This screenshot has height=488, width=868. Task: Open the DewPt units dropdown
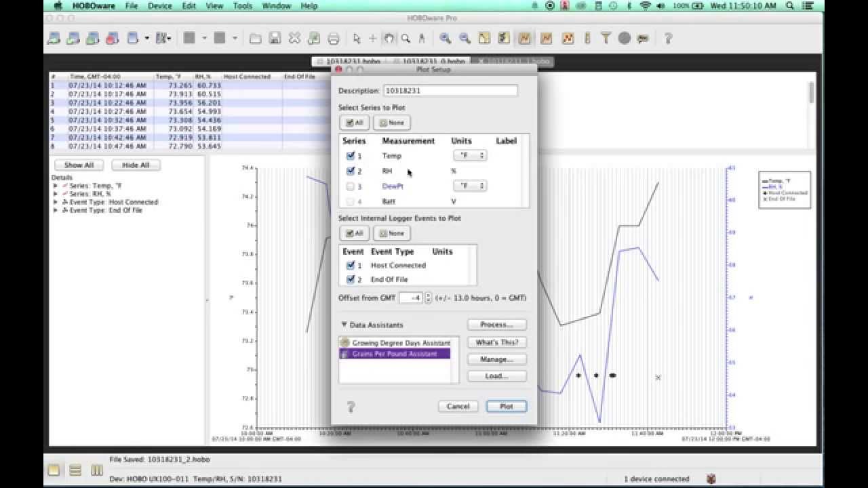coord(470,186)
